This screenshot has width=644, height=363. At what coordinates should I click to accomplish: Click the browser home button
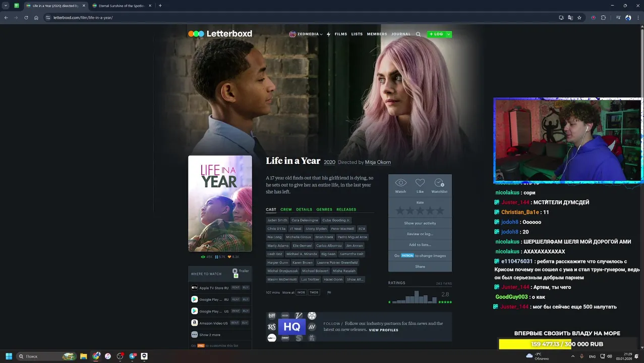(36, 18)
